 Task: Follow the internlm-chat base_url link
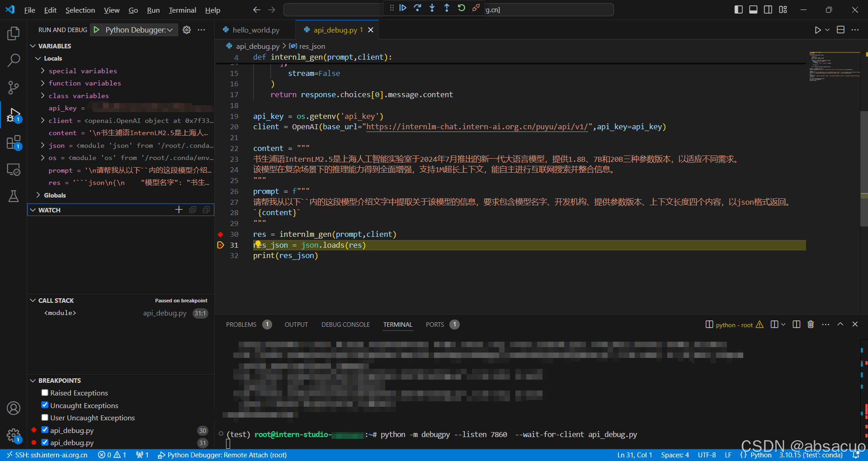[x=476, y=127]
